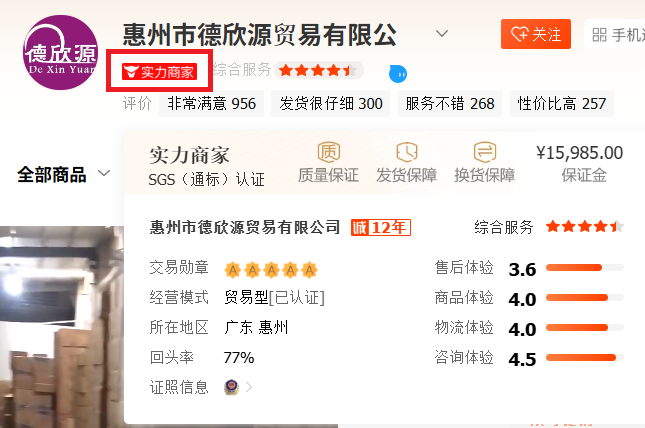Select the 发货很仔细 300 review tag
The height and width of the screenshot is (428, 645).
[x=330, y=103]
